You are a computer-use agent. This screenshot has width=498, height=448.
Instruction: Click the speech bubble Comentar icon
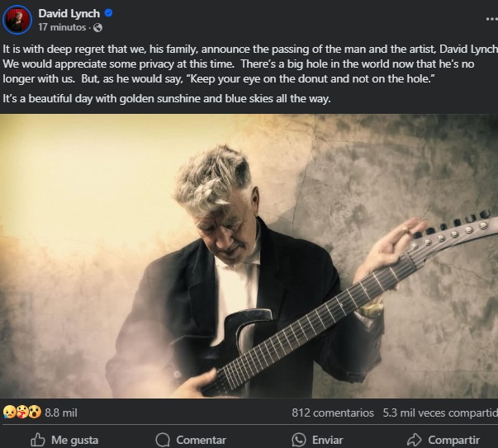click(x=163, y=440)
